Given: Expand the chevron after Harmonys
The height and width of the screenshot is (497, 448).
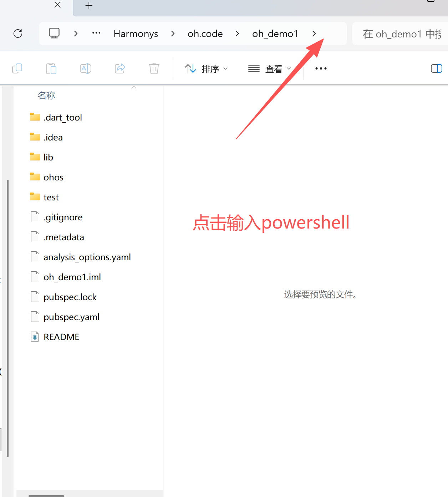Looking at the screenshot, I should click(x=173, y=34).
